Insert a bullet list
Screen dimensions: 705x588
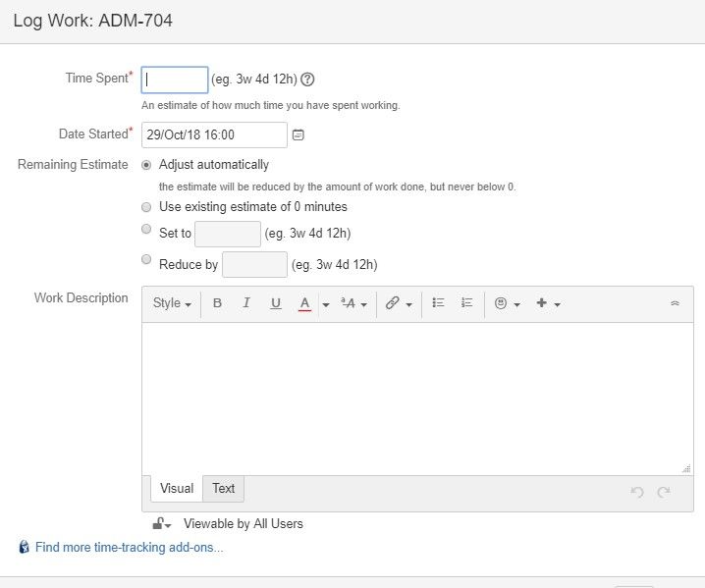click(x=438, y=303)
